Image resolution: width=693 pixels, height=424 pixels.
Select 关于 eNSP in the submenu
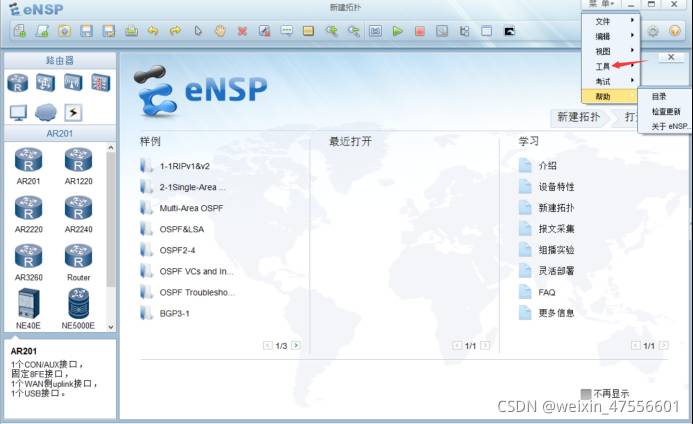pyautogui.click(x=665, y=126)
